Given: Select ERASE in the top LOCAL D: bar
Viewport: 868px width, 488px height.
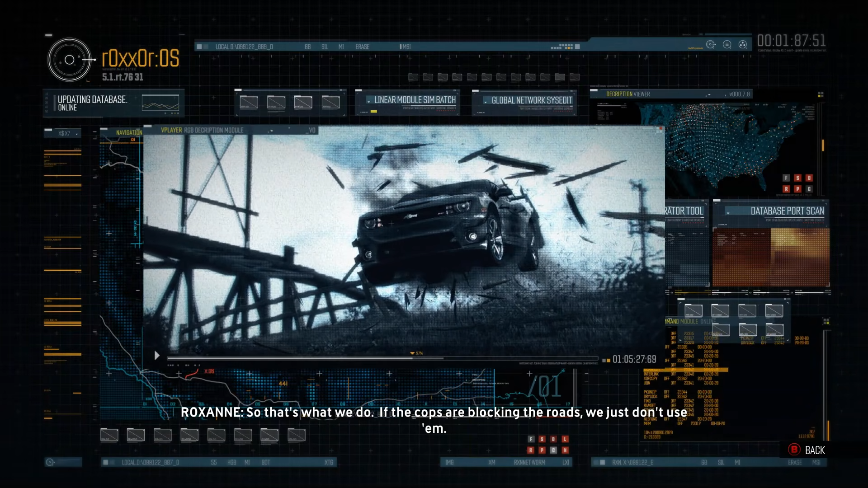Looking at the screenshot, I should pos(362,47).
